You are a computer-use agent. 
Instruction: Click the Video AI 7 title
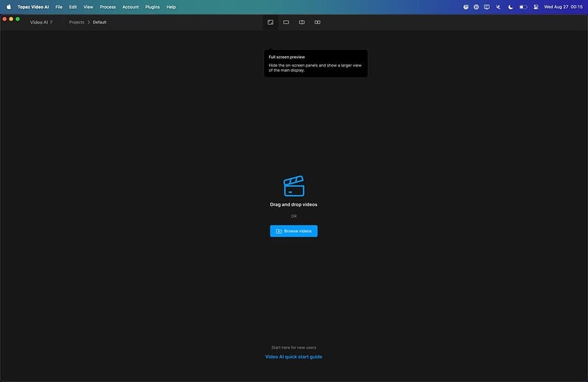point(42,22)
